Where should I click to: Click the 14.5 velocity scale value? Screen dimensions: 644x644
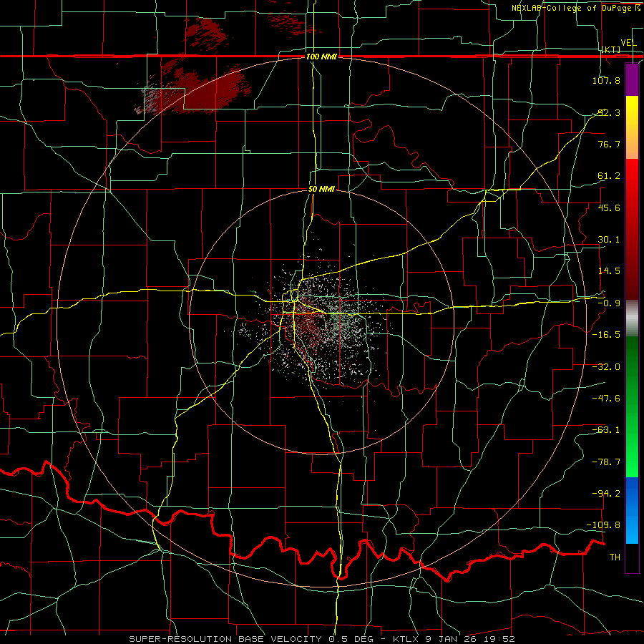coord(609,271)
